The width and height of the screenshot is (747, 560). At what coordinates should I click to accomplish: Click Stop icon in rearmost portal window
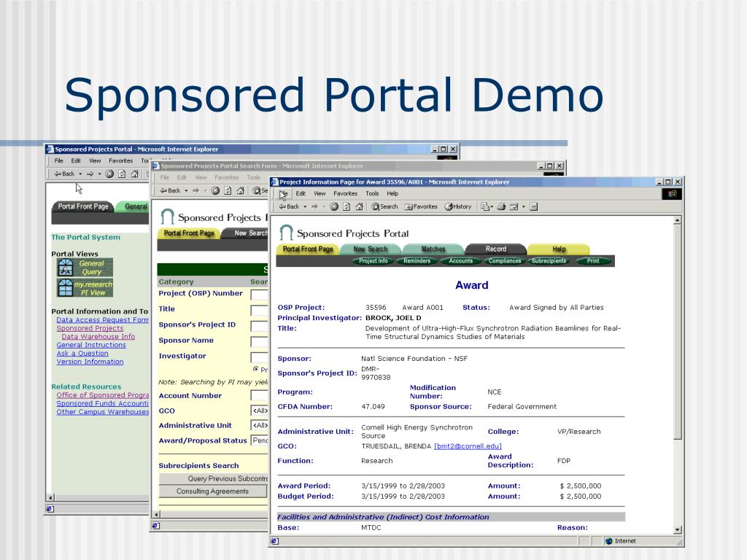[109, 174]
